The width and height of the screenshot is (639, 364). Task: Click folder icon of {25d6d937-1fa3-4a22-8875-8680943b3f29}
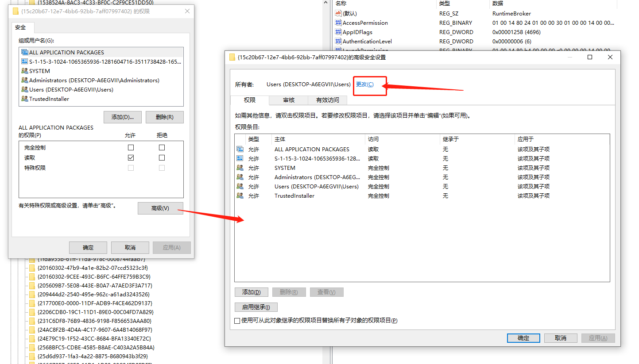(32, 356)
